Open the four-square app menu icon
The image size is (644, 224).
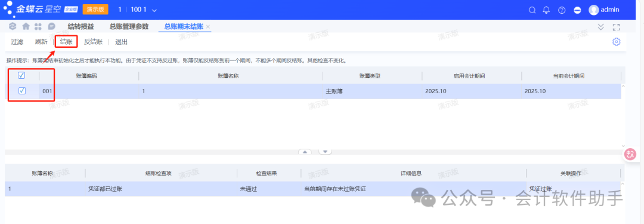tap(38, 27)
